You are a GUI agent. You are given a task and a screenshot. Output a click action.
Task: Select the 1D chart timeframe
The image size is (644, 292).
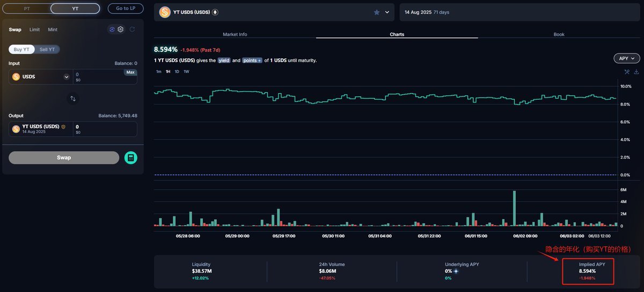[177, 71]
